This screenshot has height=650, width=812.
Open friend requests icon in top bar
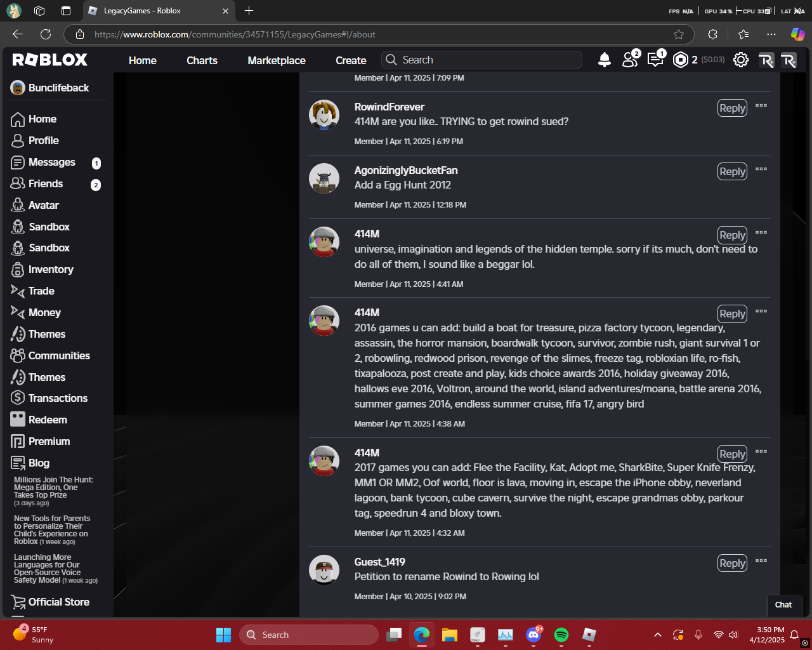(x=631, y=59)
